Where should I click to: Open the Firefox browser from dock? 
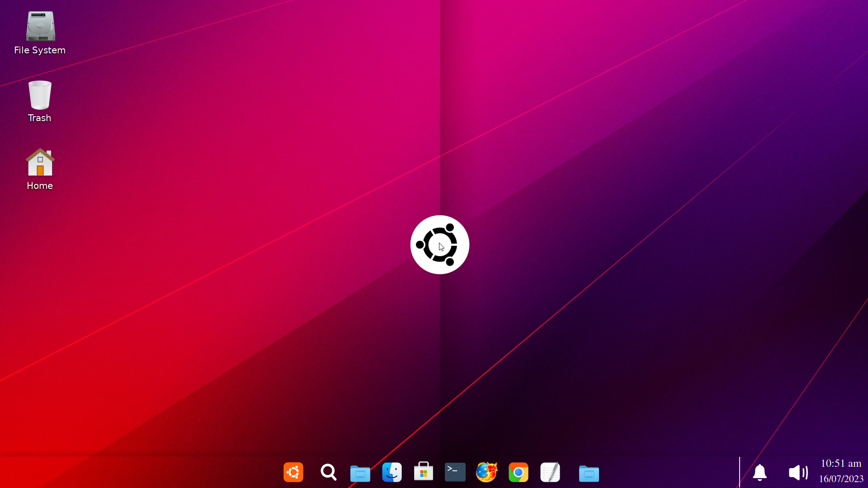487,473
